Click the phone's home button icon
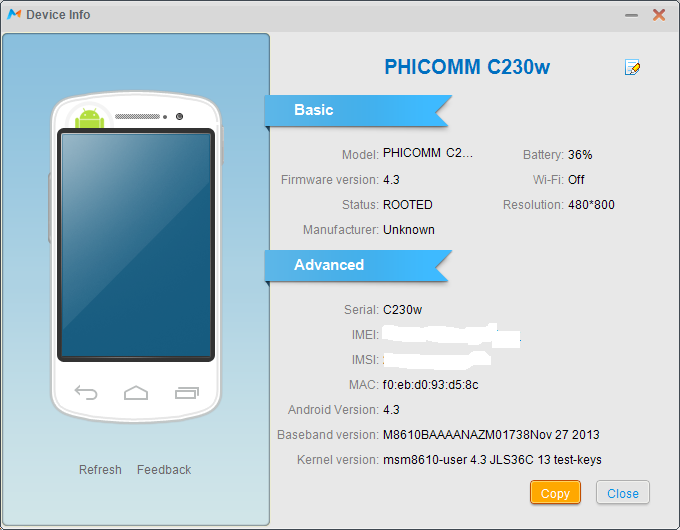This screenshot has height=530, width=680. 136,393
